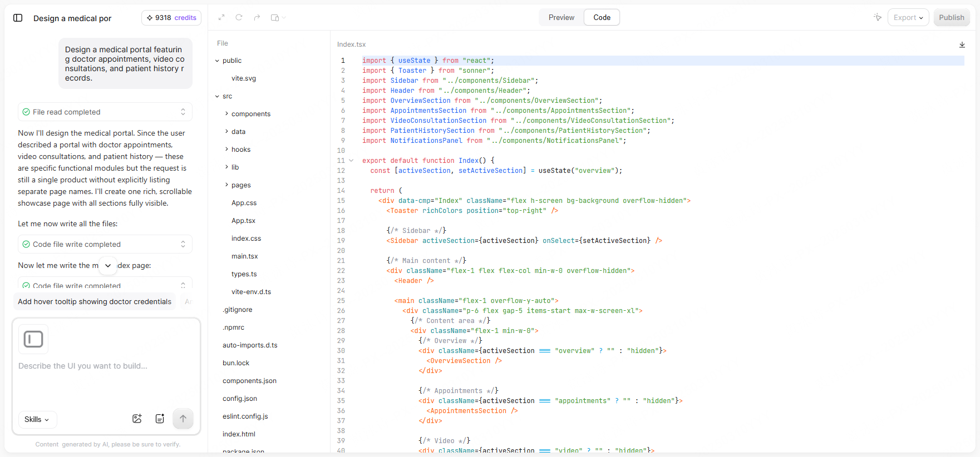Viewport: 980px width, 457px height.
Task: Focus the Describe the UI input field
Action: 106,366
